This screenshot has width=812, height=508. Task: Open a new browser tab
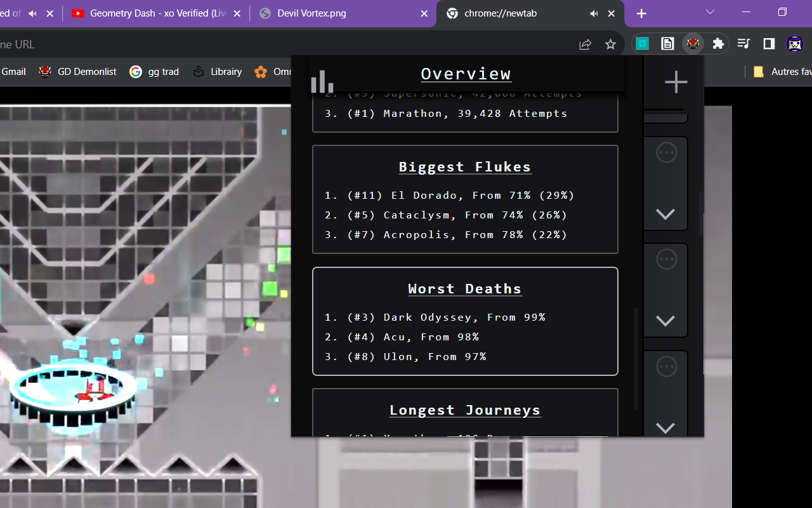[641, 13]
